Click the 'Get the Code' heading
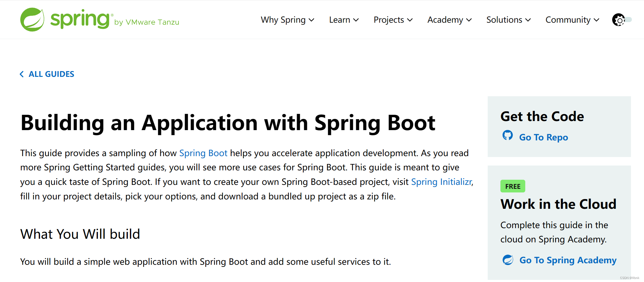Screen dimensions: 644x282 click(542, 116)
